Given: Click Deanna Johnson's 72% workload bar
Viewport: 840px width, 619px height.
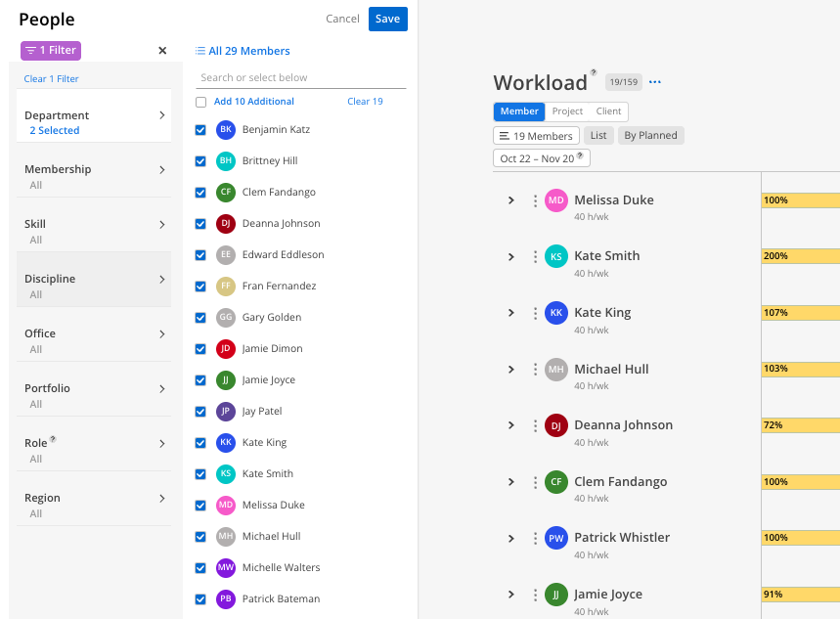Looking at the screenshot, I should pyautogui.click(x=800, y=425).
